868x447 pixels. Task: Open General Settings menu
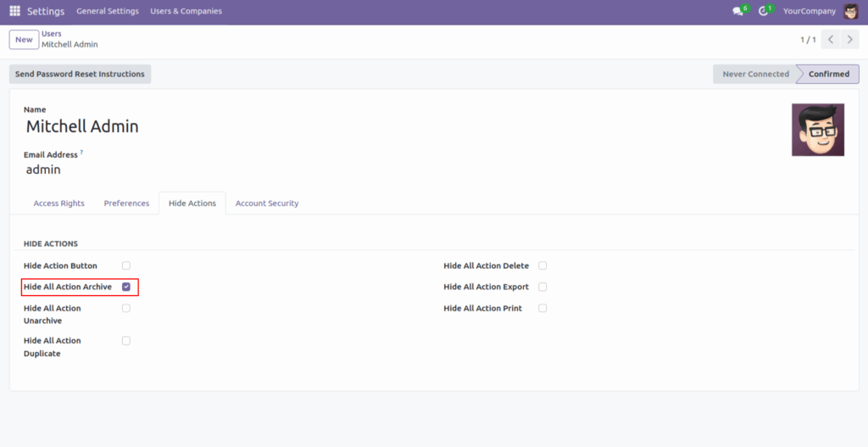coord(108,11)
